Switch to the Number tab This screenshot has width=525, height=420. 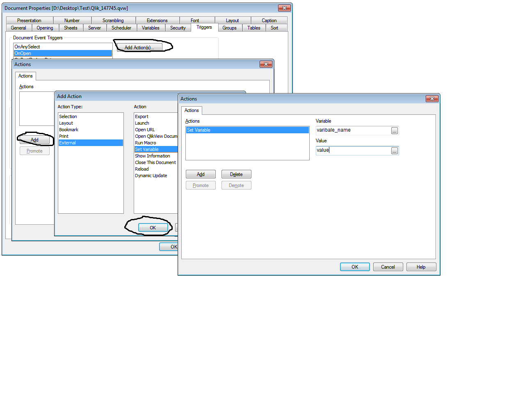pyautogui.click(x=72, y=21)
